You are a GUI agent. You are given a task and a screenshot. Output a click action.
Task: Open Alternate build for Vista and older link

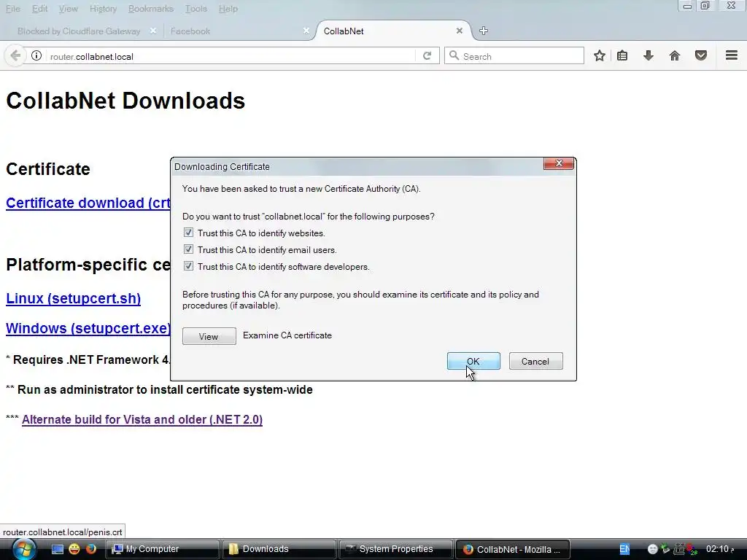click(x=142, y=419)
